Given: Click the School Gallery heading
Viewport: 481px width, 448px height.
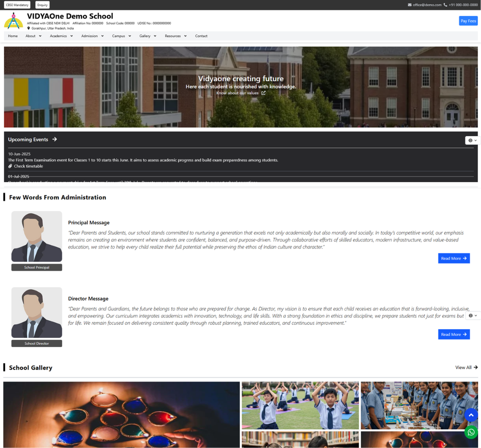Looking at the screenshot, I should pyautogui.click(x=31, y=368).
